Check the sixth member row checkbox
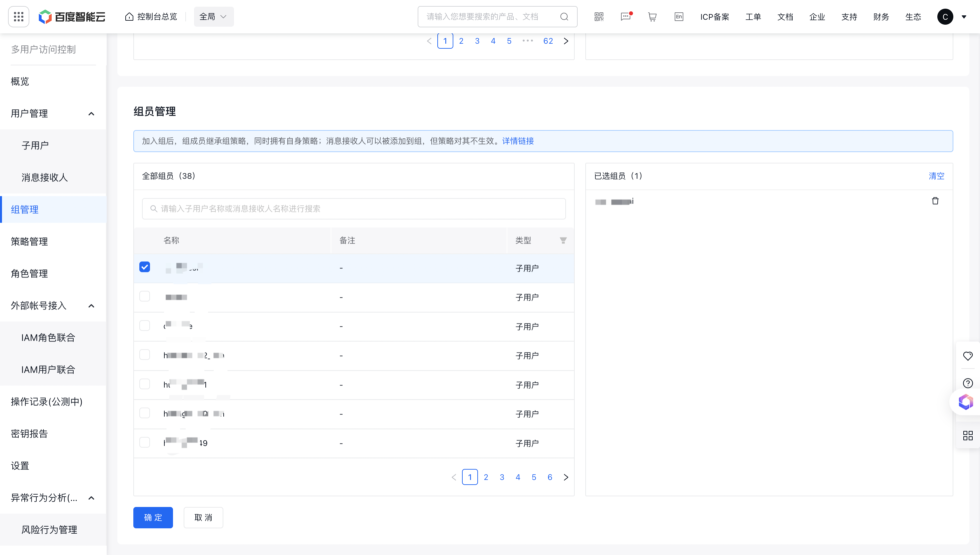The image size is (980, 555). [145, 413]
